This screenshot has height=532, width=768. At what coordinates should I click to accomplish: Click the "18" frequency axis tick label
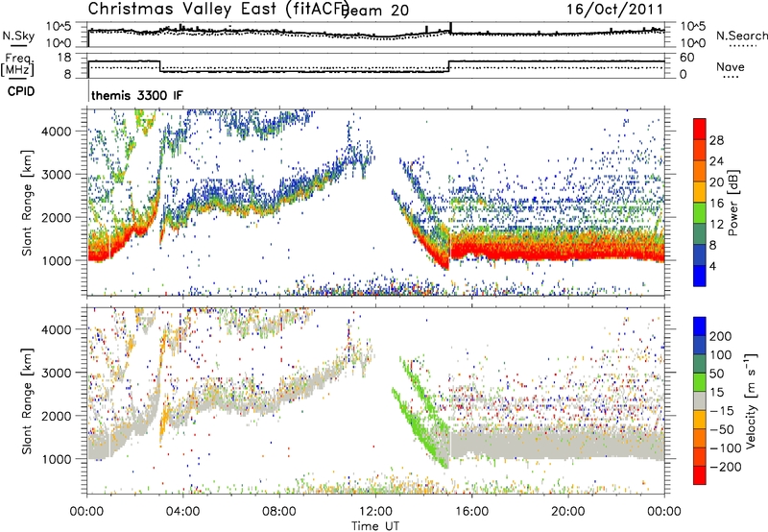pyautogui.click(x=63, y=58)
